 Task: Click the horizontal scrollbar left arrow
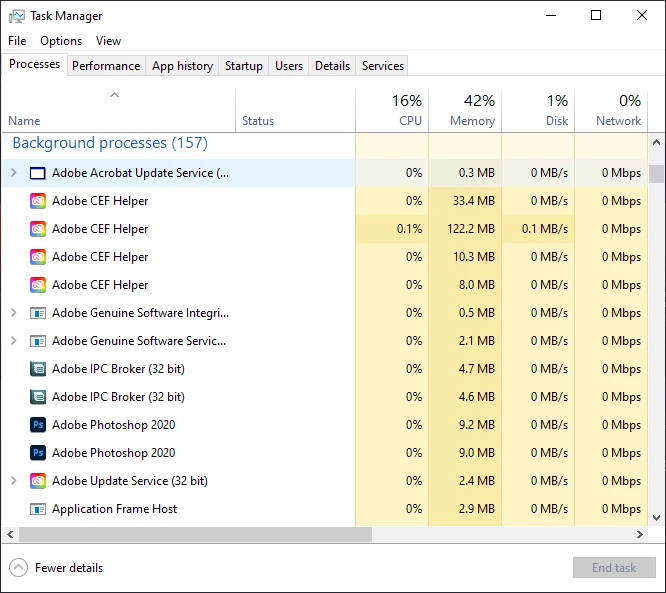(10, 534)
